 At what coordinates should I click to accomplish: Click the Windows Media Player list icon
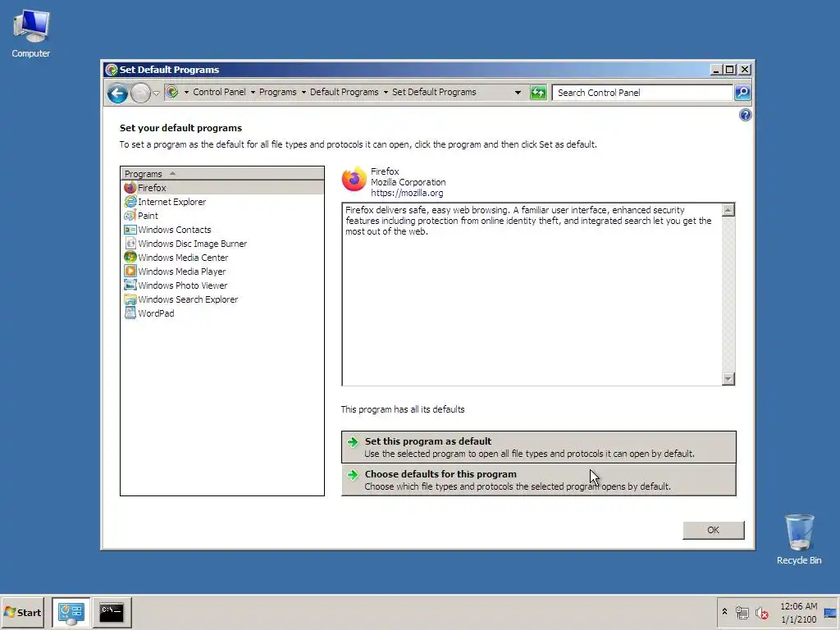click(130, 271)
